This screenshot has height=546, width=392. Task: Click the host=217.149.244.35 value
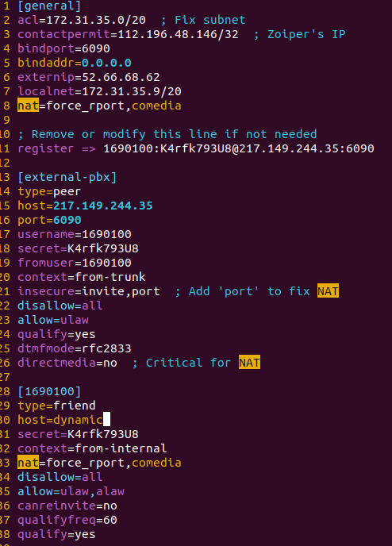(x=102, y=206)
